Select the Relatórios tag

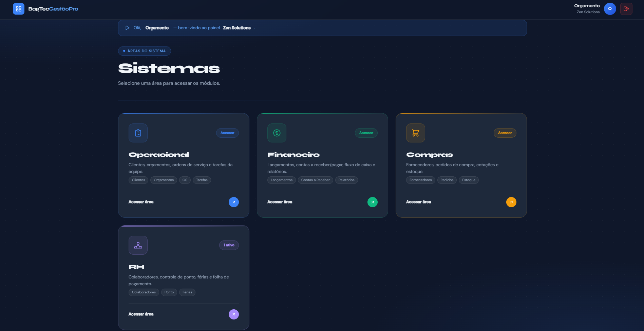346,180
